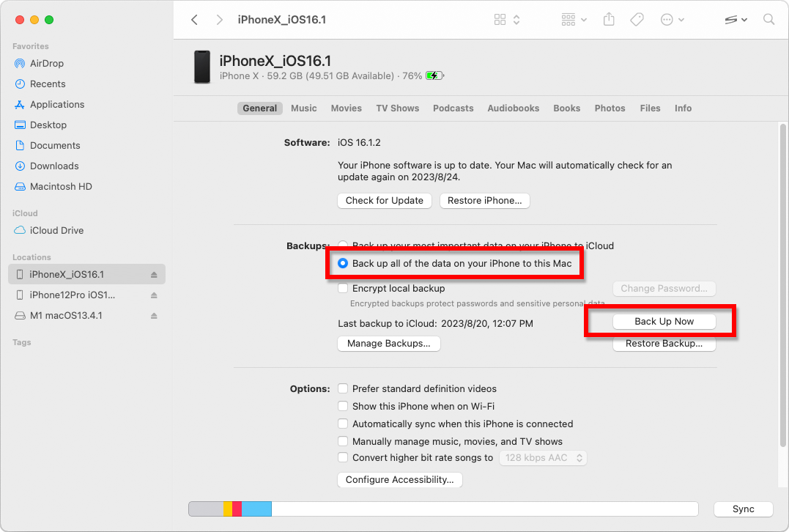Open the TV Shows tab
Screen dimensions: 789x532
click(x=398, y=108)
